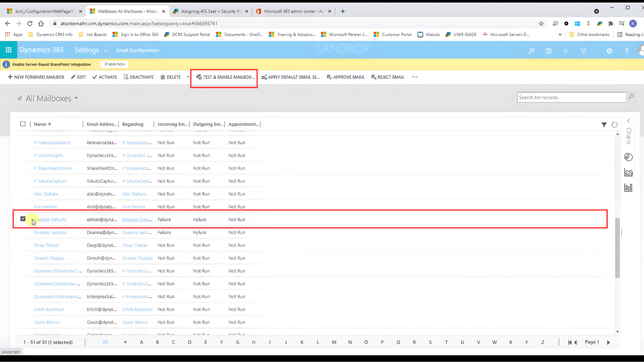Click Reject Email command

point(387,77)
